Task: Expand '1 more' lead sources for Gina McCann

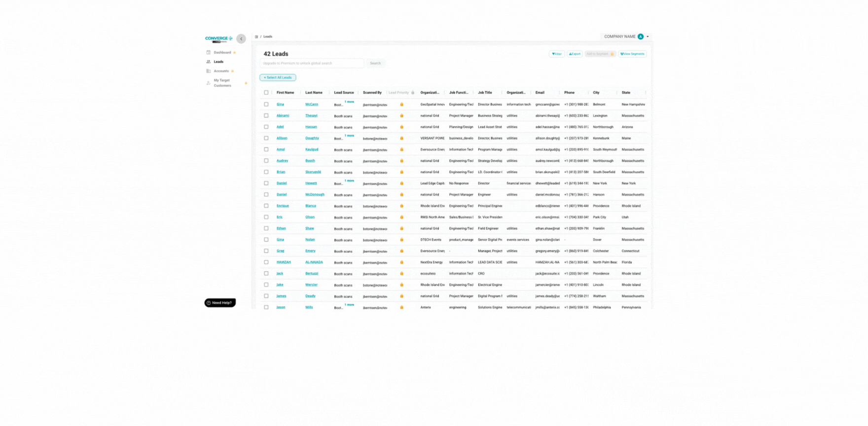Action: [x=349, y=102]
